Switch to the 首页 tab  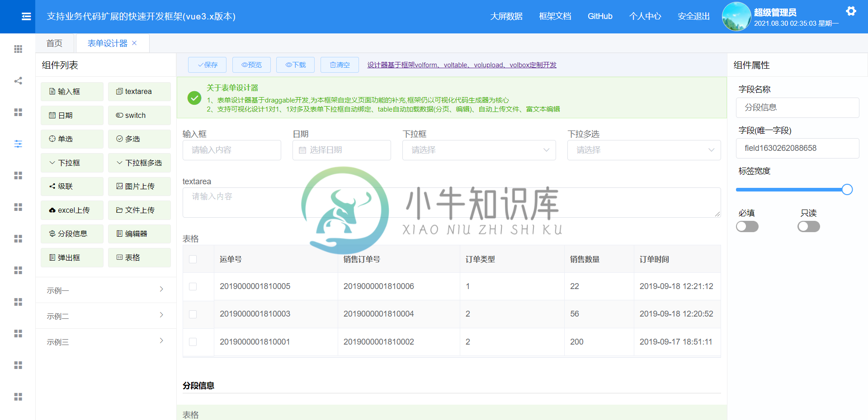click(55, 43)
